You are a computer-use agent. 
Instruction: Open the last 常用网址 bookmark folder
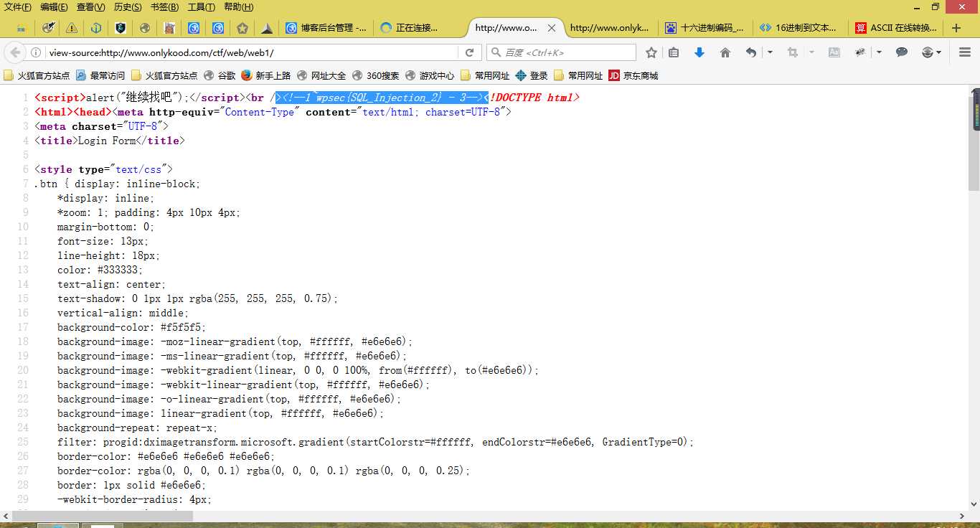578,75
